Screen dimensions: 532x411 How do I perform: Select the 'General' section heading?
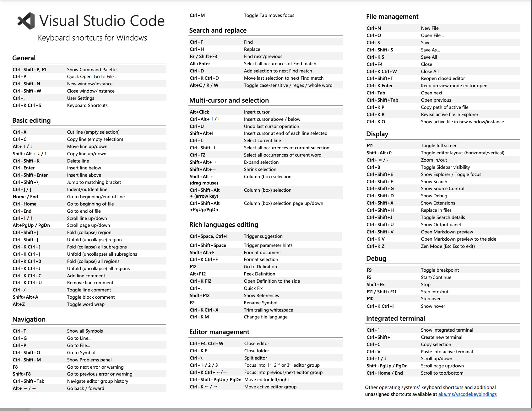[x=24, y=58]
